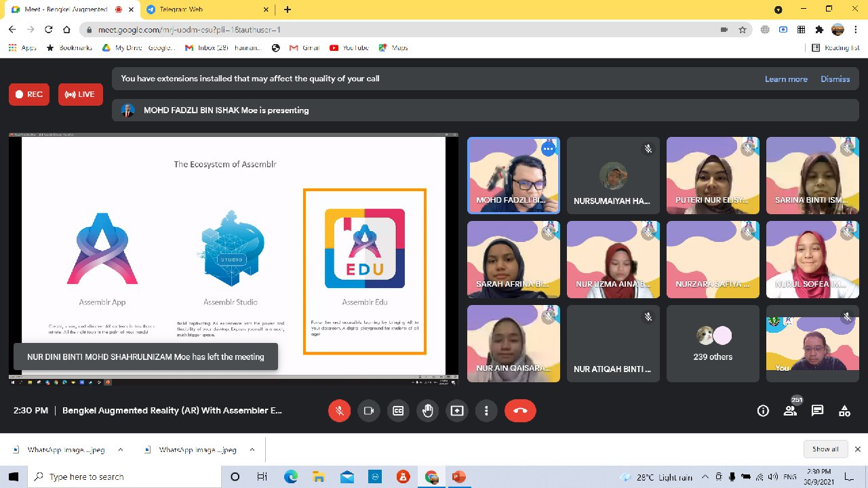Show the participants list with 251 badge

tap(790, 411)
